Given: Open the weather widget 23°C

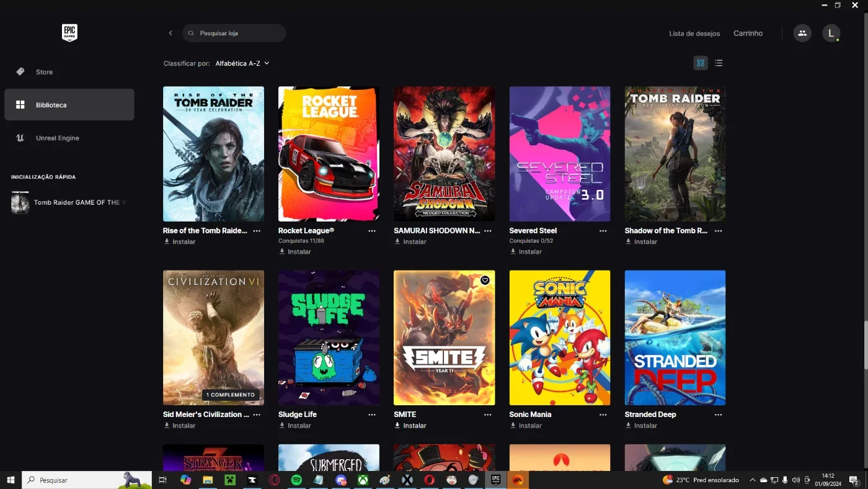Looking at the screenshot, I should [701, 480].
